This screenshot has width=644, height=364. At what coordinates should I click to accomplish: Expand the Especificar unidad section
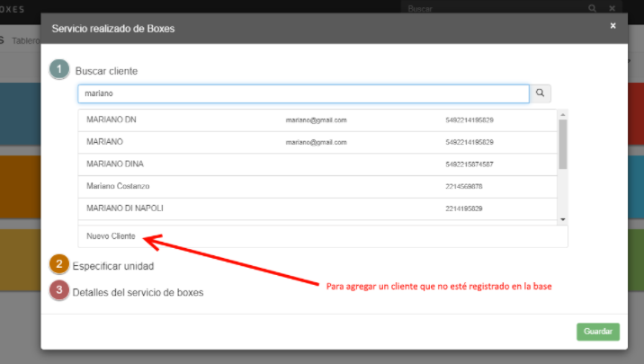tap(113, 266)
